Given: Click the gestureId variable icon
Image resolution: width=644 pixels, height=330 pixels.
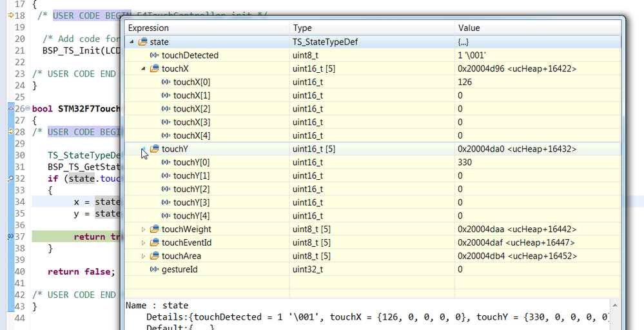Looking at the screenshot, I should tap(155, 269).
